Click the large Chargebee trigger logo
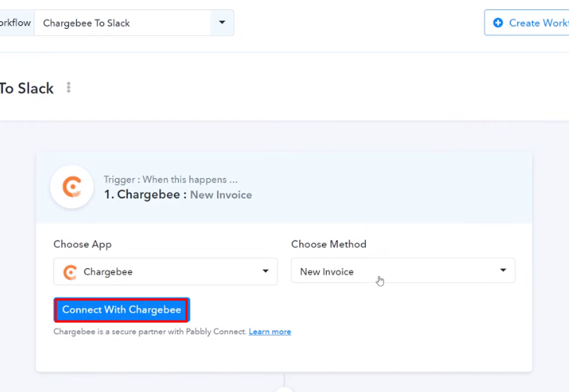 [72, 187]
